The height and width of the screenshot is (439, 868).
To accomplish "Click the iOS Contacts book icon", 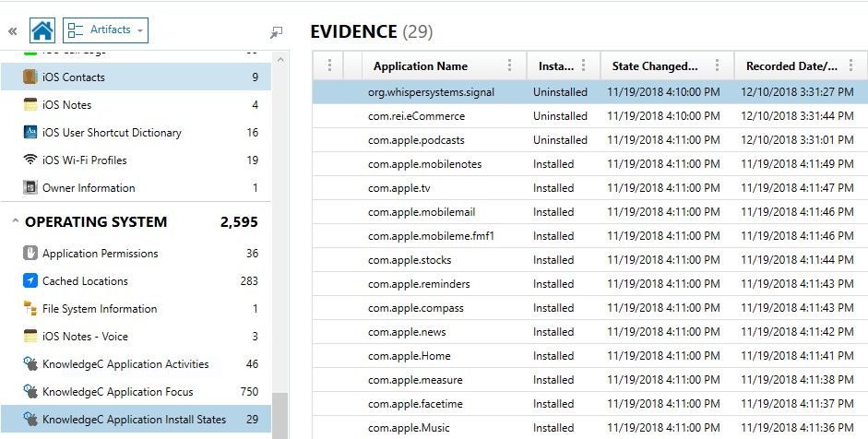I will point(30,77).
